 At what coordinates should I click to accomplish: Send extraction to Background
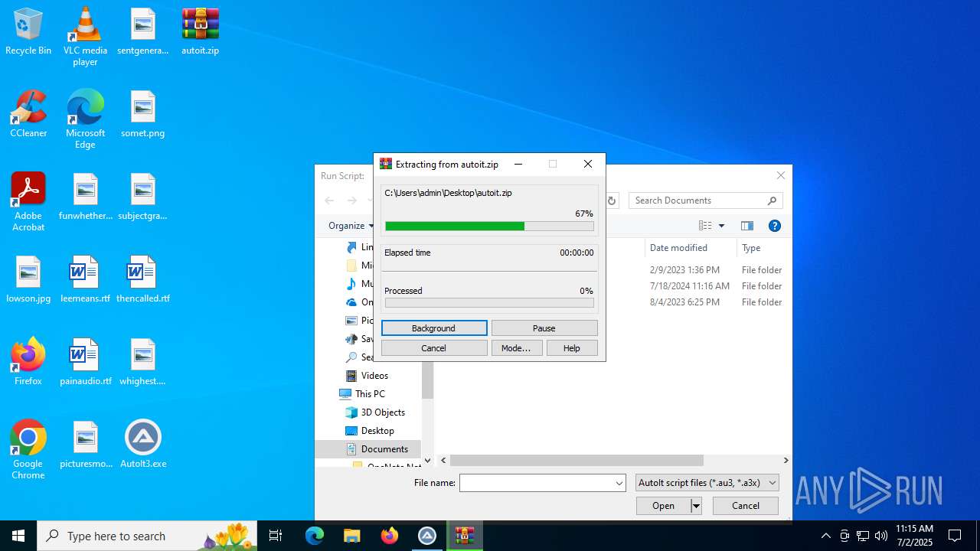coord(434,328)
